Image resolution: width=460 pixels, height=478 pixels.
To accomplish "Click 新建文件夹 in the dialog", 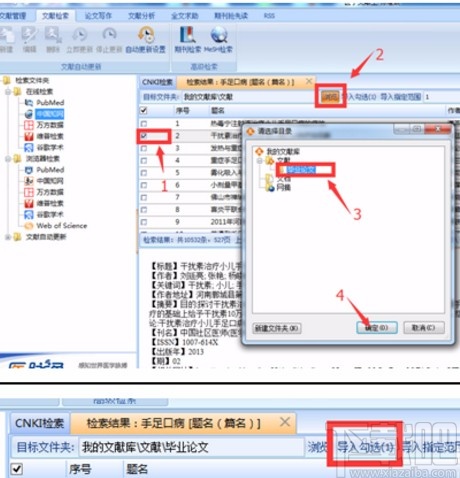I will click(277, 328).
